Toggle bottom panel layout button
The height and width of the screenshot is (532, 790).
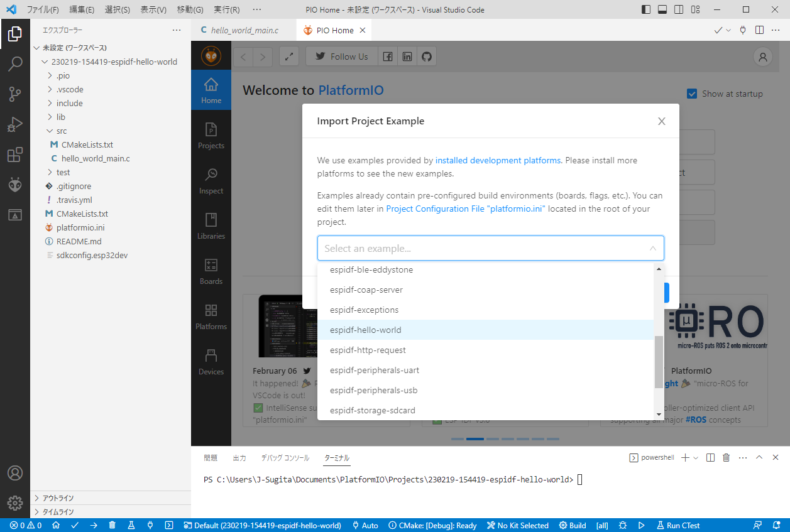(662, 9)
